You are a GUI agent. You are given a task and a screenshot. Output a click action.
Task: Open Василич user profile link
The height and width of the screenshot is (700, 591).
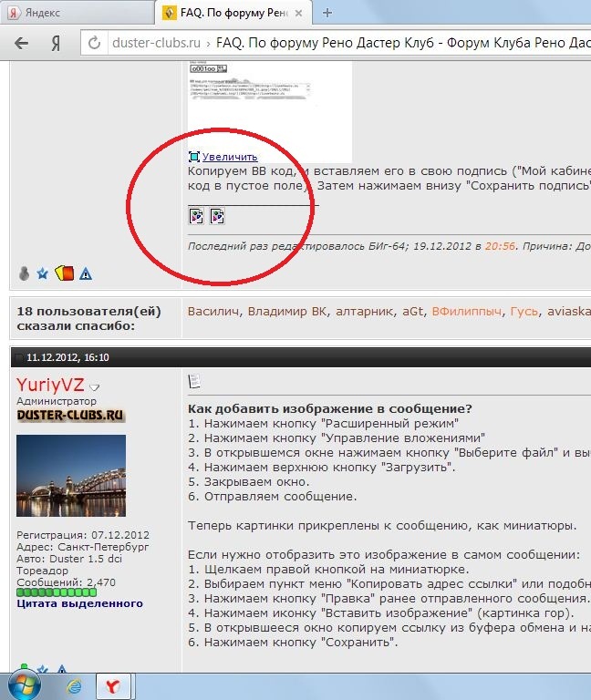pos(213,311)
